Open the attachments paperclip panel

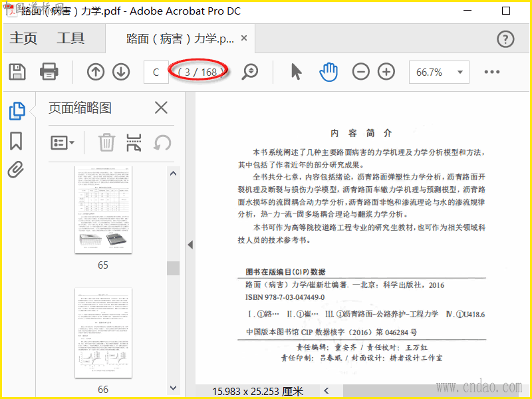click(16, 170)
